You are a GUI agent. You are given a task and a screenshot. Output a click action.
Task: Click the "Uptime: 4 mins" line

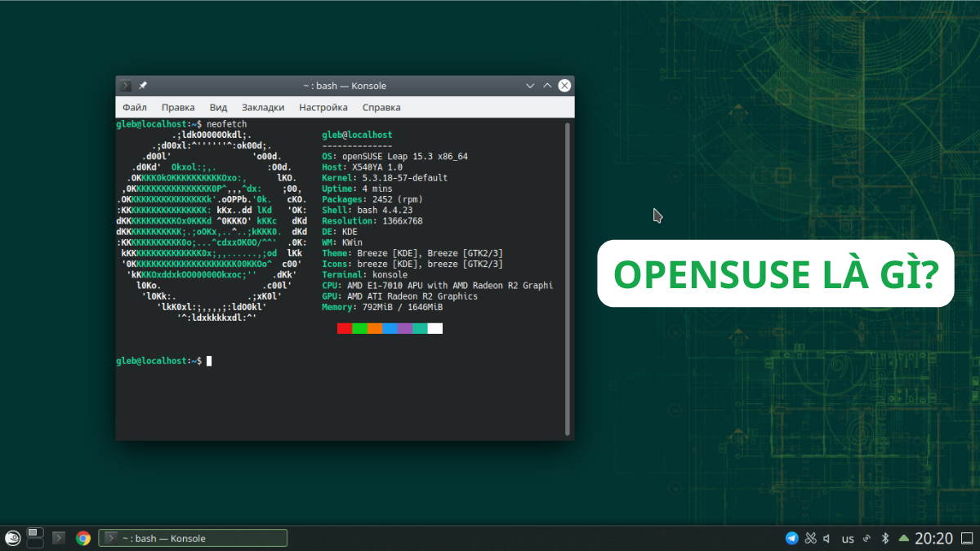pyautogui.click(x=357, y=189)
